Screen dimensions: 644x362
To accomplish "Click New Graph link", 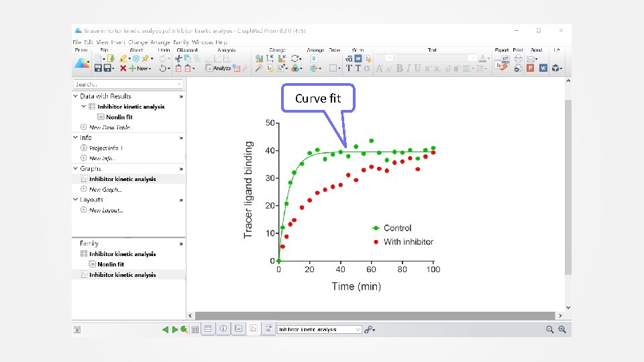I will (x=105, y=189).
